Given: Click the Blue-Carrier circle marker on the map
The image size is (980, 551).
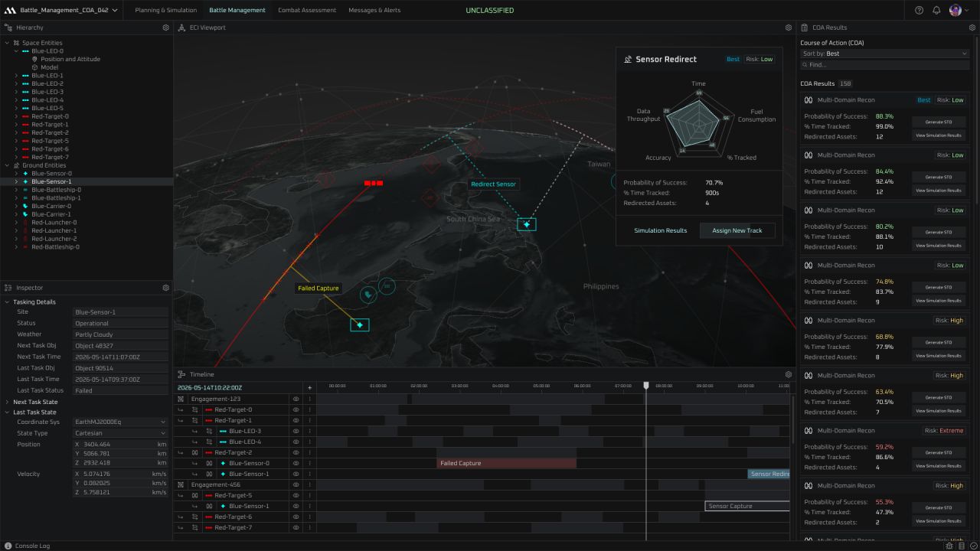Looking at the screenshot, I should coord(368,294).
